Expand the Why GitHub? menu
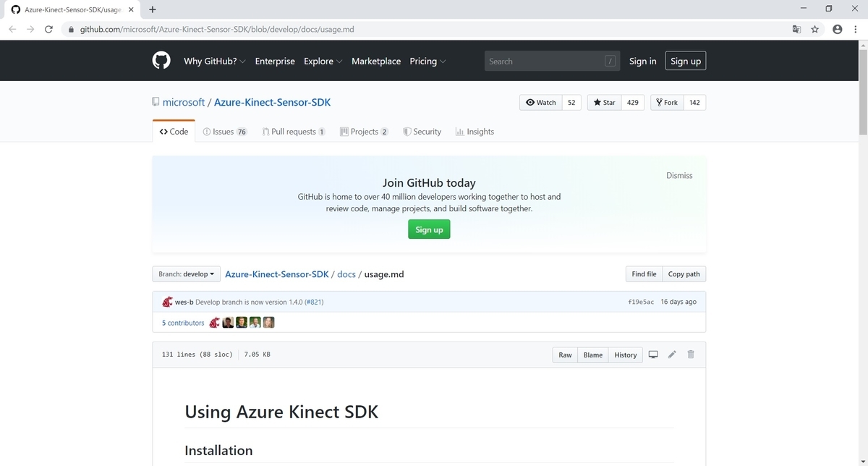This screenshot has width=868, height=466. 215,62
